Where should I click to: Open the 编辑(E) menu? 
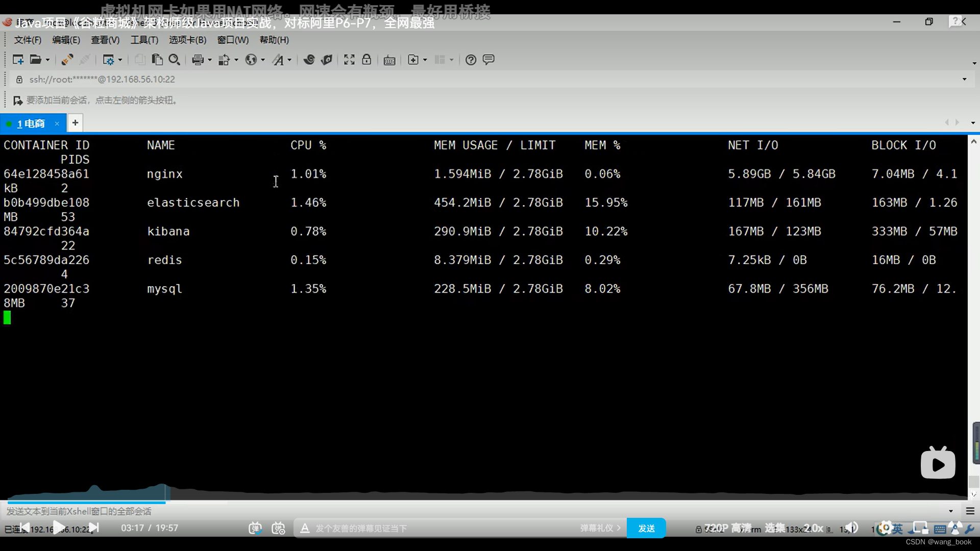coord(66,40)
